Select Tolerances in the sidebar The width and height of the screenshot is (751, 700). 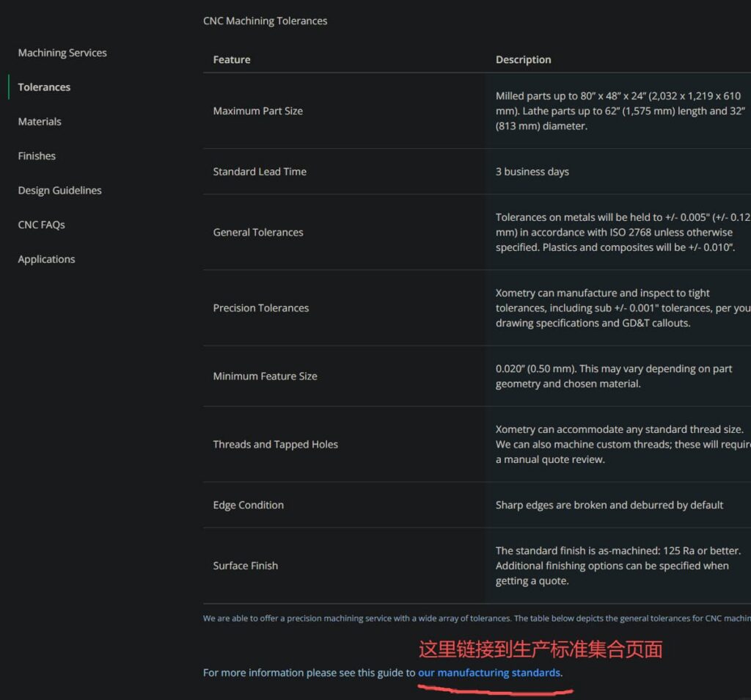click(x=44, y=87)
